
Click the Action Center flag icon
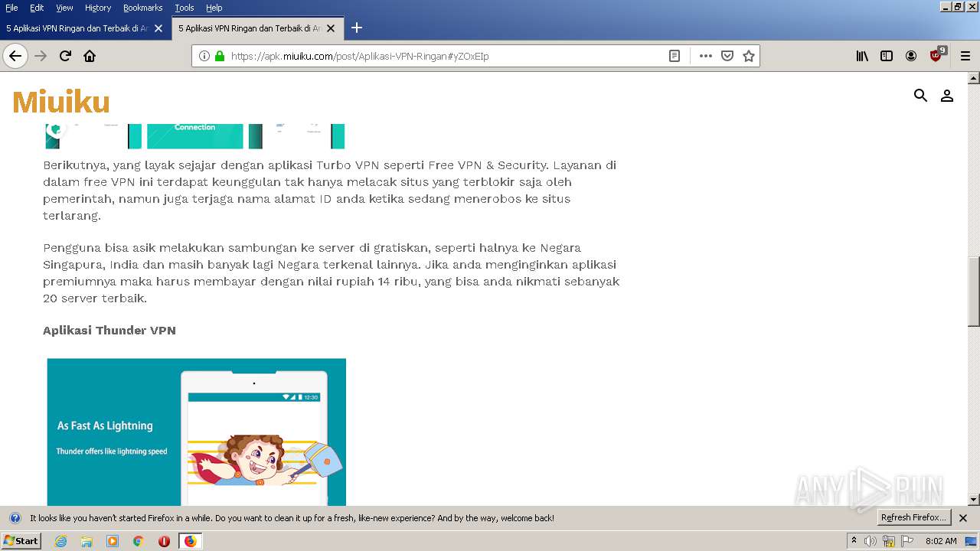tap(907, 541)
